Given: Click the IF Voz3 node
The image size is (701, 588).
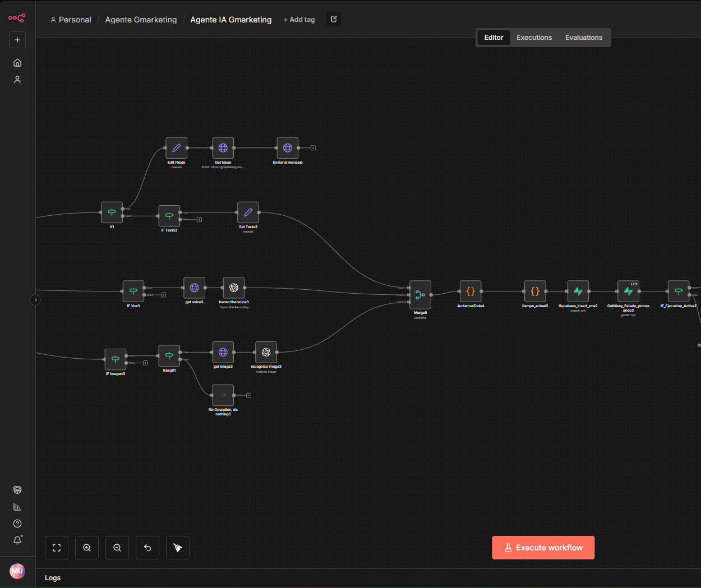Looking at the screenshot, I should click(133, 291).
